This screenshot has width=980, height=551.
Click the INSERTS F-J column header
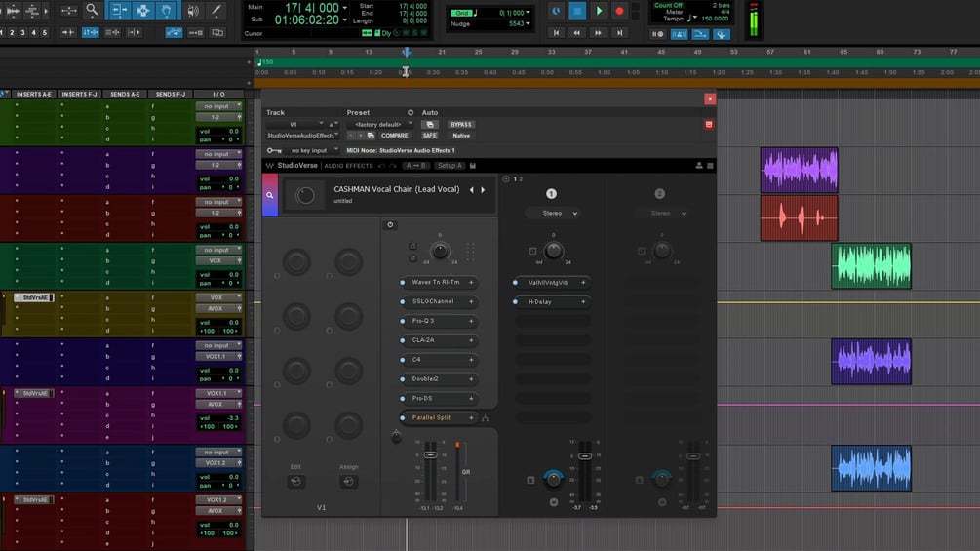tap(79, 94)
